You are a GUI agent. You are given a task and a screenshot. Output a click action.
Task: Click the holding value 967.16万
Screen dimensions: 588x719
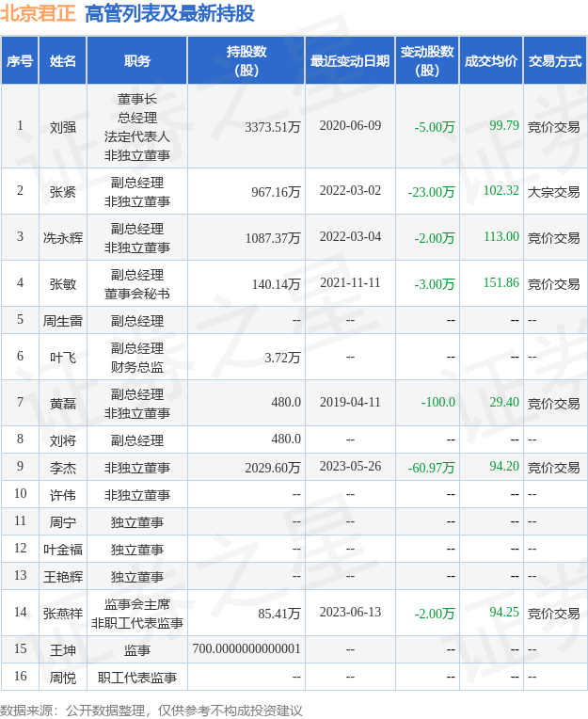[276, 192]
